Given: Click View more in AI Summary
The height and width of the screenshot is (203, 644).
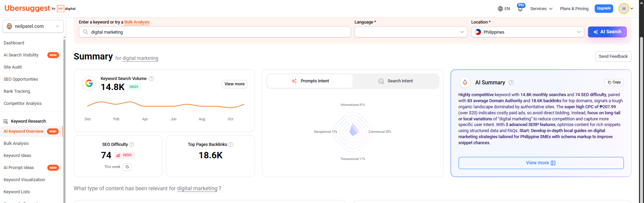Looking at the screenshot, I should (541, 163).
